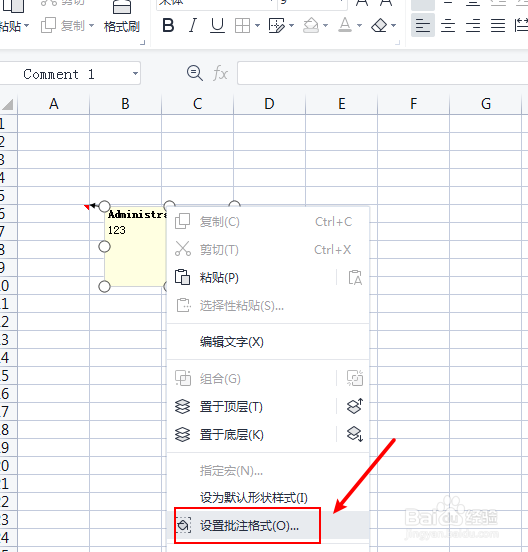Choose 粘贴(P) in context menu
This screenshot has height=552, width=528.
click(252, 278)
